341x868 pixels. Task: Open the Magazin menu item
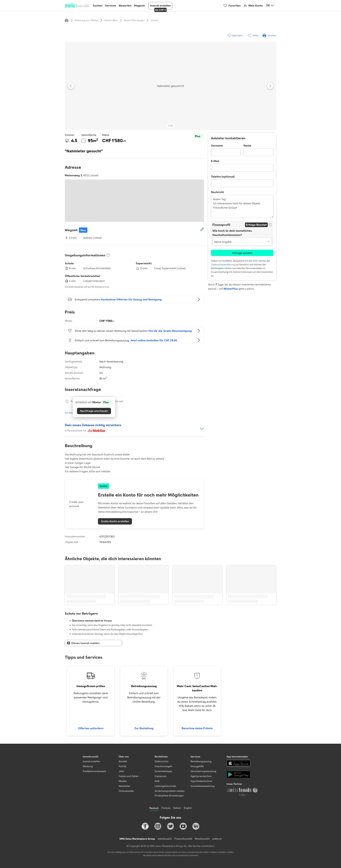[x=139, y=6]
